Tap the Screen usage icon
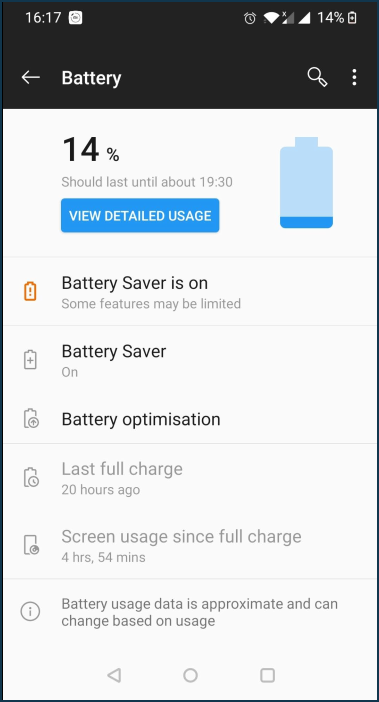The height and width of the screenshot is (702, 379). click(x=31, y=545)
